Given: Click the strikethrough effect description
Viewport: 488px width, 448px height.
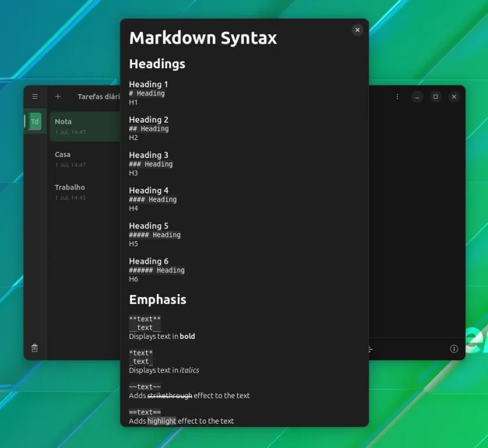Looking at the screenshot, I should click(x=189, y=396).
